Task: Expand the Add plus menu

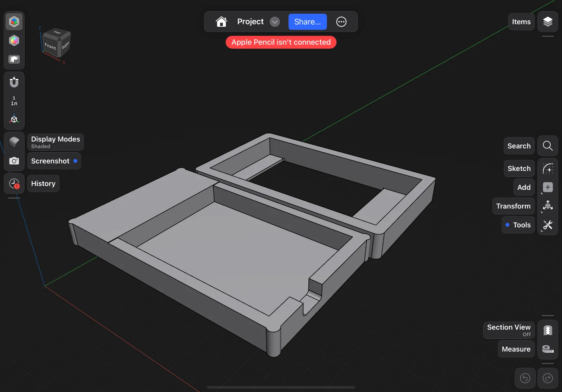Action: (x=548, y=187)
